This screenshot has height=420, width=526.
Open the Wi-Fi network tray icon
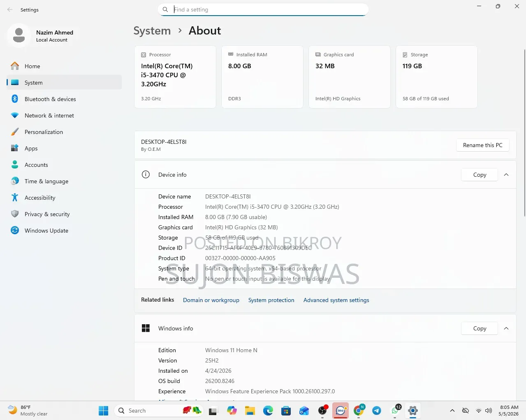coord(478,411)
